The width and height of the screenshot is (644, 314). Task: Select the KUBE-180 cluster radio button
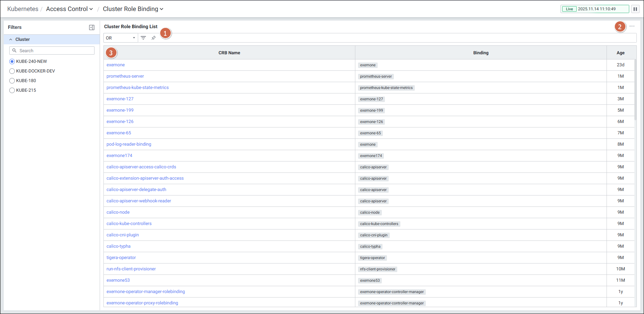pyautogui.click(x=12, y=81)
